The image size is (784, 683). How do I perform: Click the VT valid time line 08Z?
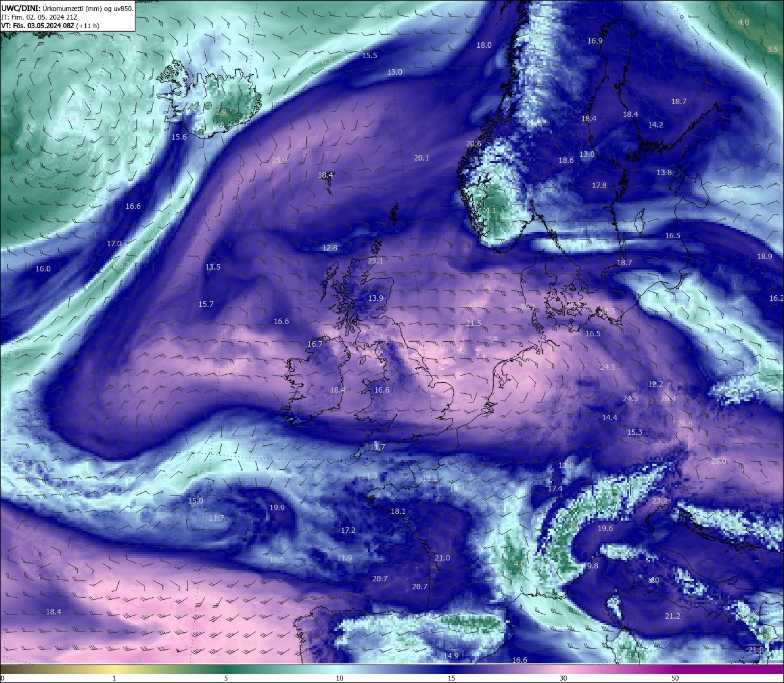(50, 26)
